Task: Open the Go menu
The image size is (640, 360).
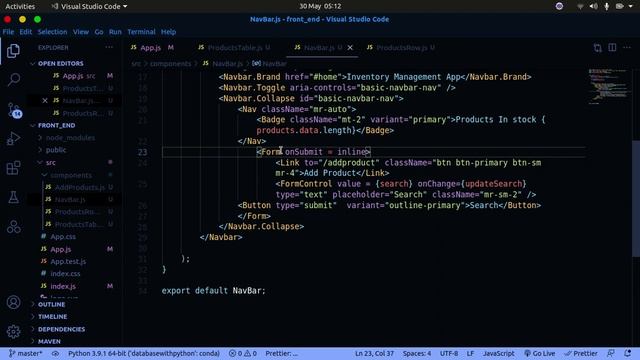Action: coord(99,32)
